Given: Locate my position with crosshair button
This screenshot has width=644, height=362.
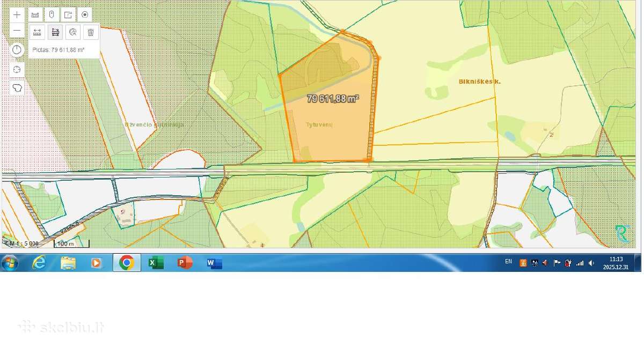Looking at the screenshot, I should point(17,70).
